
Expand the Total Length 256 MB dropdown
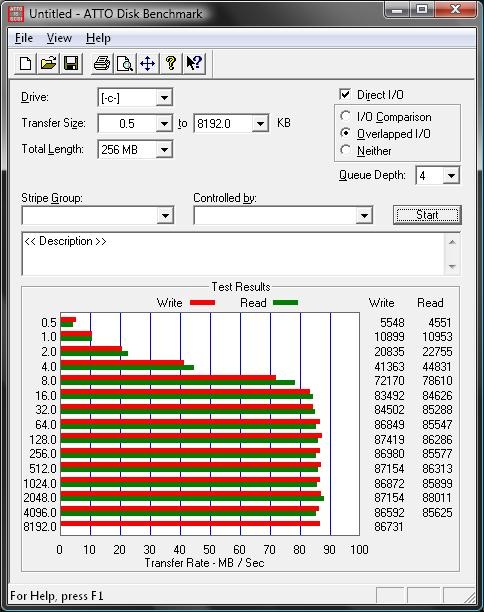pos(164,149)
